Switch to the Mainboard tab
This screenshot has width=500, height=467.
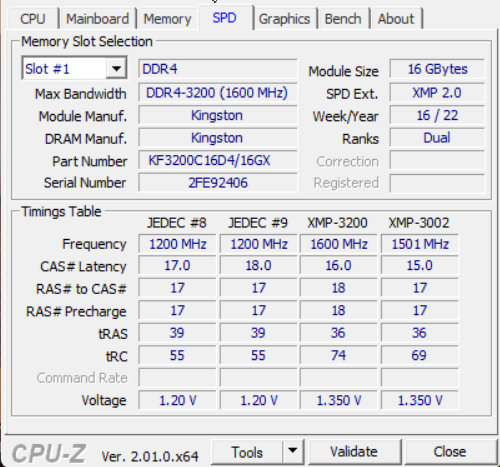(97, 19)
